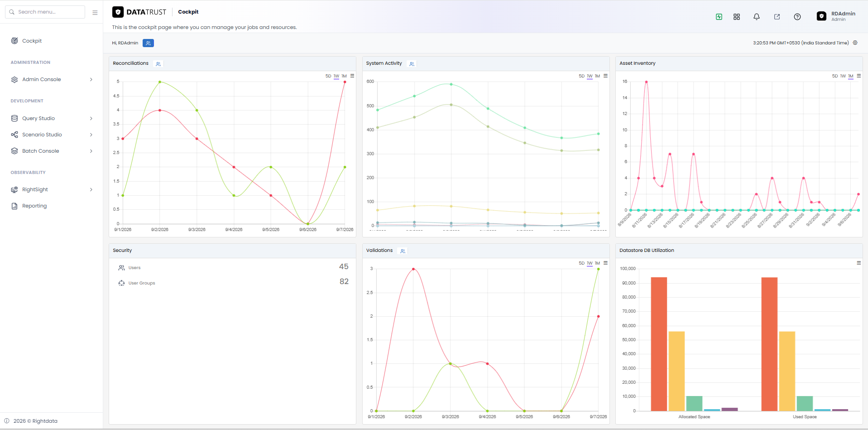The image size is (868, 430).
Task: Expand the Admin Console menu
Action: pyautogui.click(x=52, y=79)
